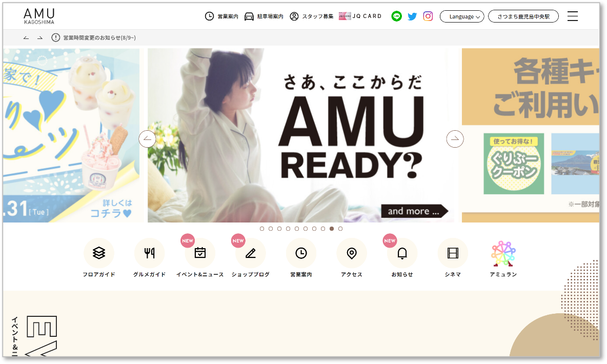The width and height of the screenshot is (607, 364).
Task: Expand the Language dropdown
Action: pyautogui.click(x=462, y=16)
